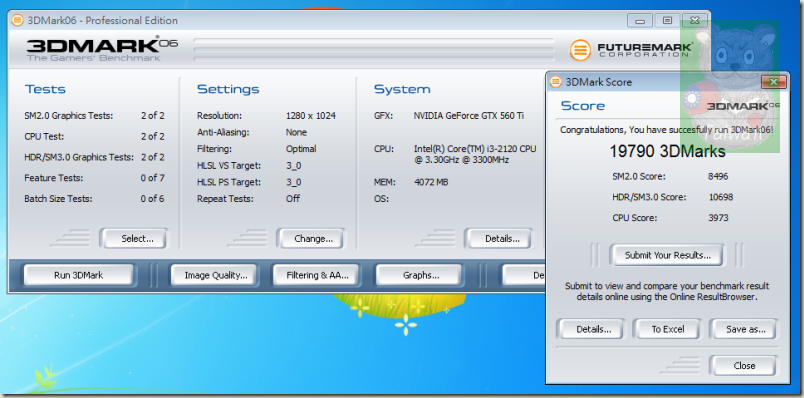Click Submit Your Results... button
The image size is (804, 398).
click(667, 255)
